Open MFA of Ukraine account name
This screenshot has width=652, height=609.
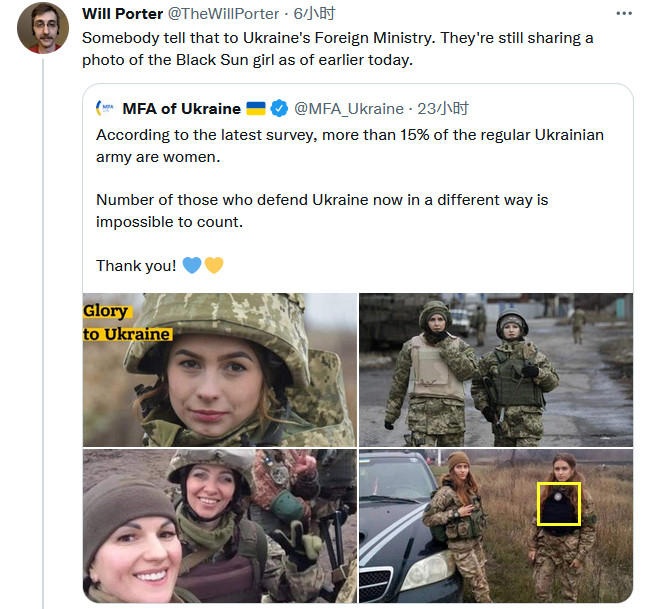click(181, 108)
